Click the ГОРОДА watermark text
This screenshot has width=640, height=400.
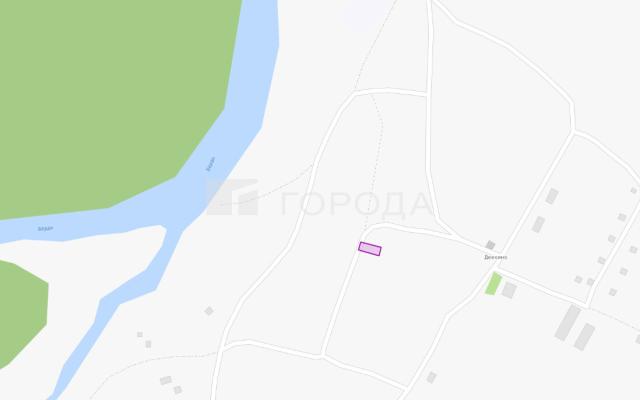356,204
